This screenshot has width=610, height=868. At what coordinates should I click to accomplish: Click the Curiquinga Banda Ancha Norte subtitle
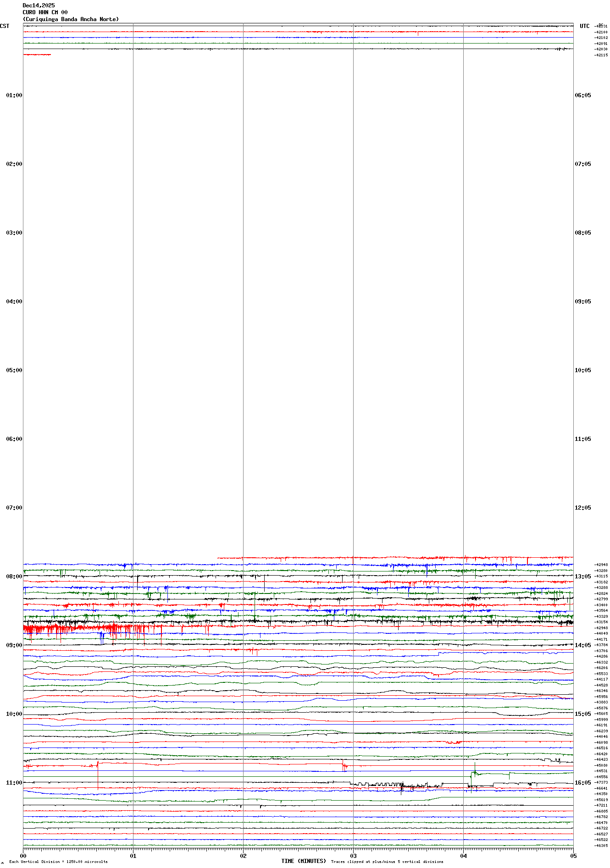71,19
